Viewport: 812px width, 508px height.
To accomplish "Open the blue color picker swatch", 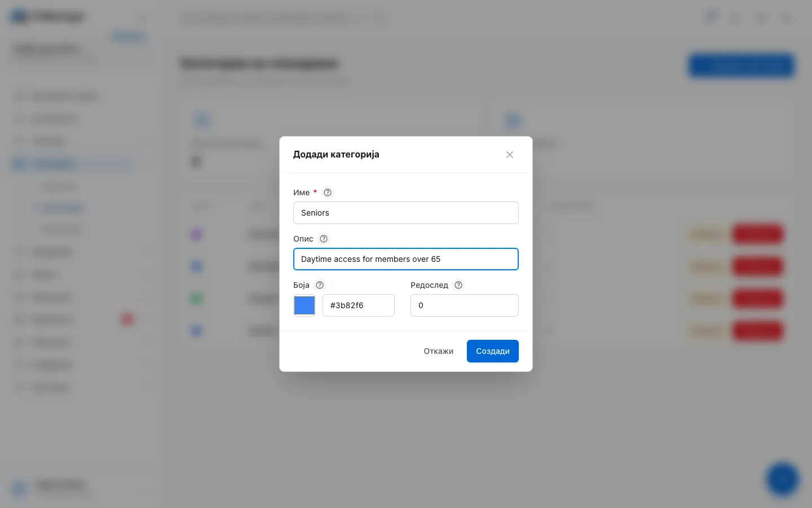I will [304, 305].
